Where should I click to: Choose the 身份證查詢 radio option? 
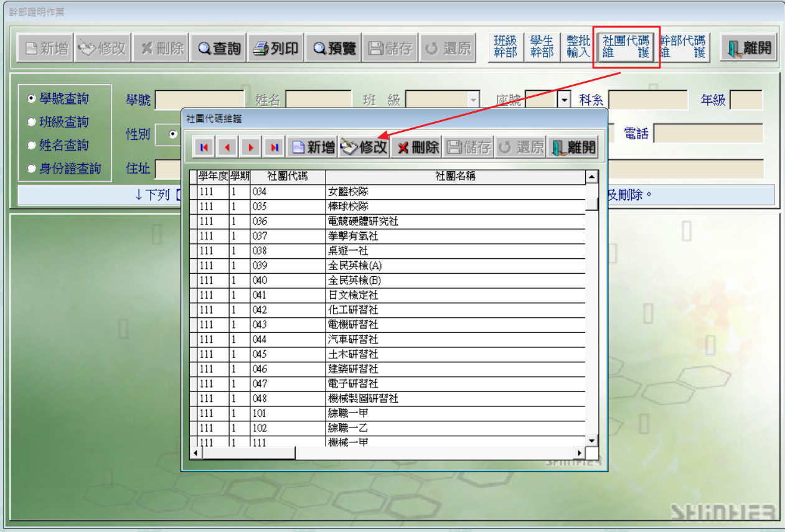(x=32, y=169)
